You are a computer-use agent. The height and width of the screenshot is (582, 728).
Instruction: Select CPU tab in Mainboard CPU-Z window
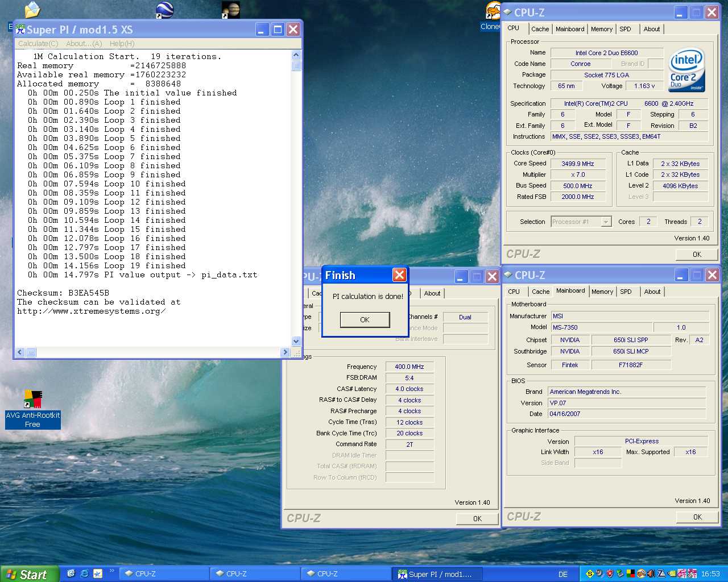pos(514,292)
